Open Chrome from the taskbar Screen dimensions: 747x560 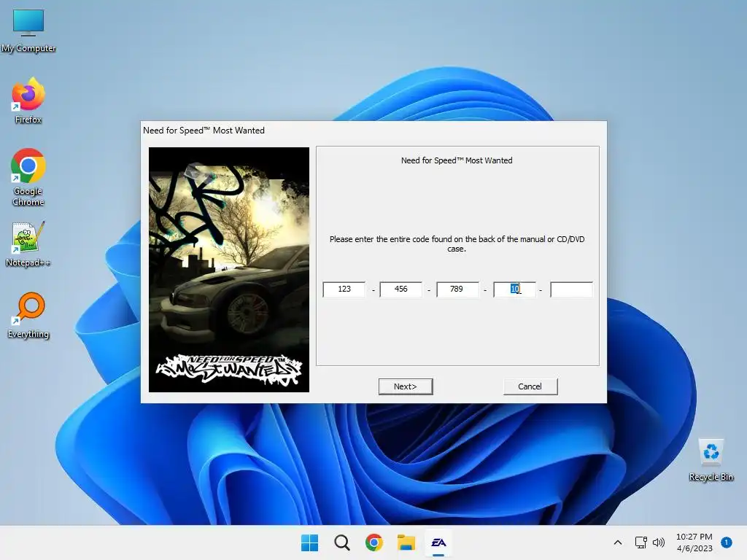point(374,542)
